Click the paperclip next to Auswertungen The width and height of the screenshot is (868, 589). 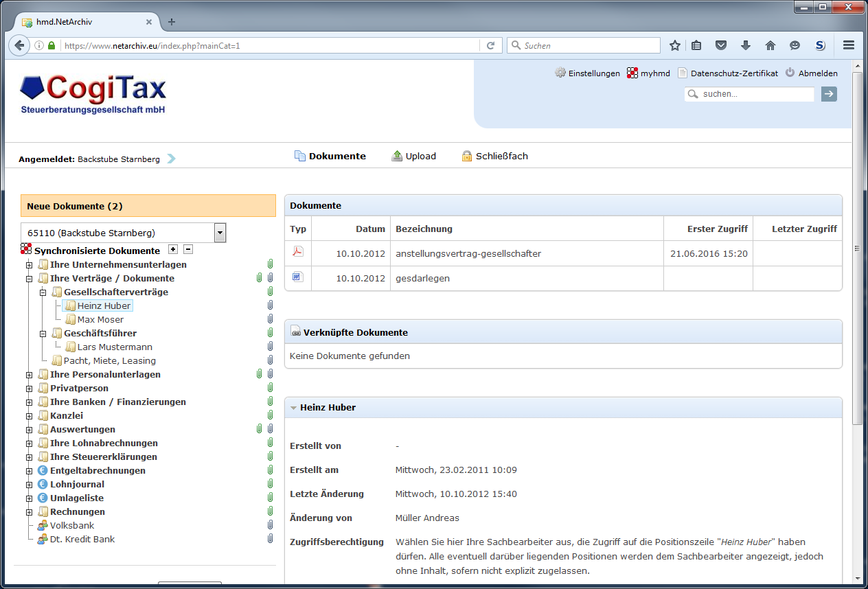259,429
